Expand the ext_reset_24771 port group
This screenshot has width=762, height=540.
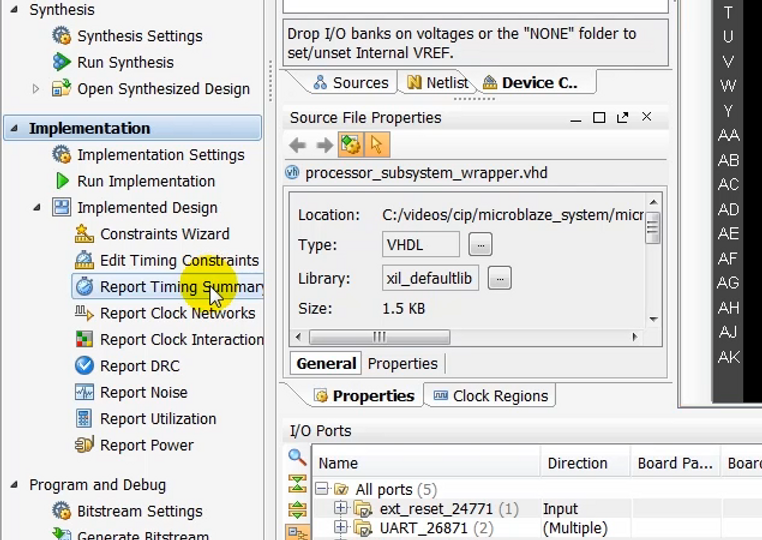click(x=341, y=508)
